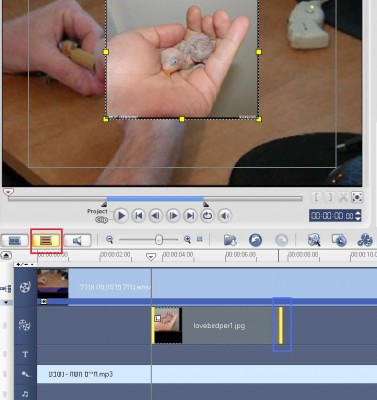Open Batch Convert icon
Screen dimensions: 377x400
point(339,240)
